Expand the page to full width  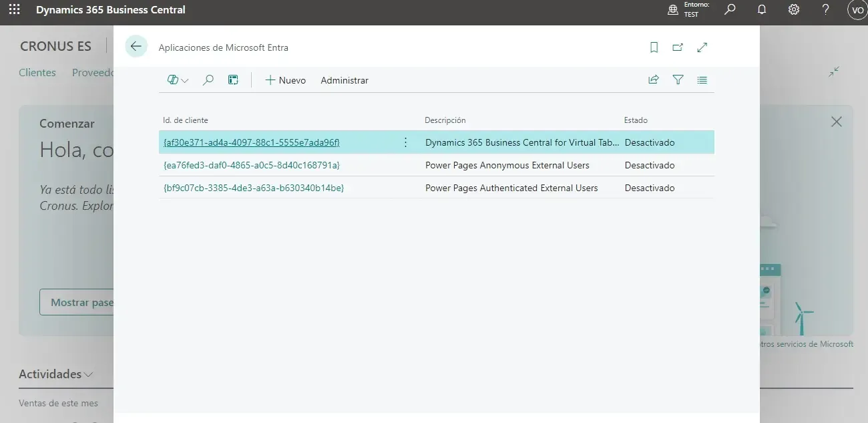pos(702,47)
